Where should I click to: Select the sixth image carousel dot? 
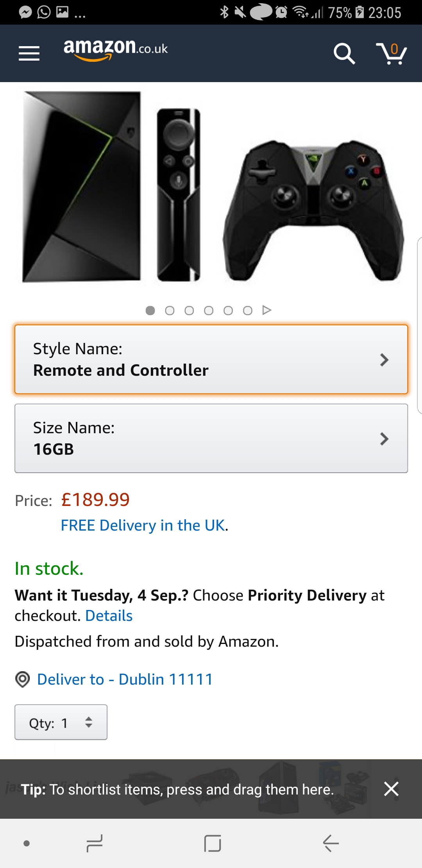coord(247,310)
